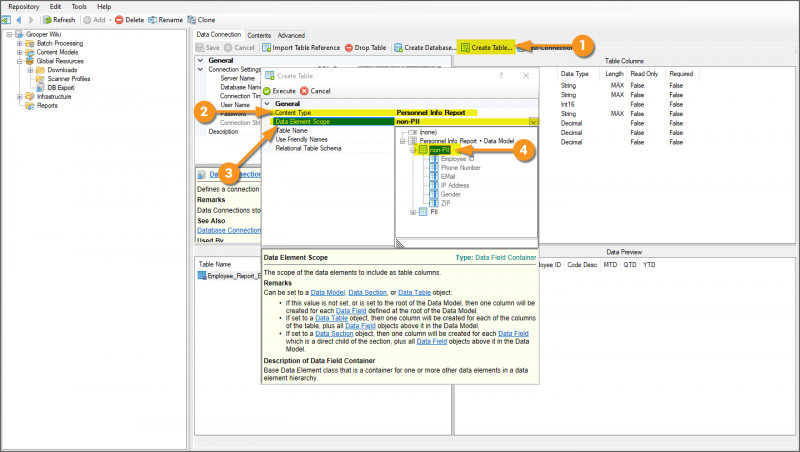Open the first Data Section help link

[367, 293]
